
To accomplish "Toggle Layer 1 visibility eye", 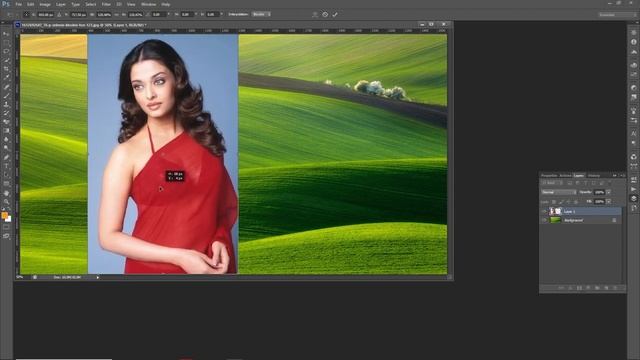I will (544, 211).
